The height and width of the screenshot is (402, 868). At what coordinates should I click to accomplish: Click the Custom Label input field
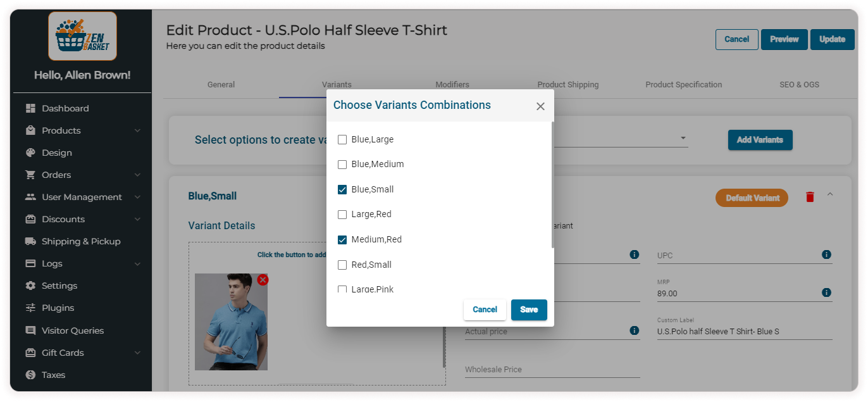744,331
